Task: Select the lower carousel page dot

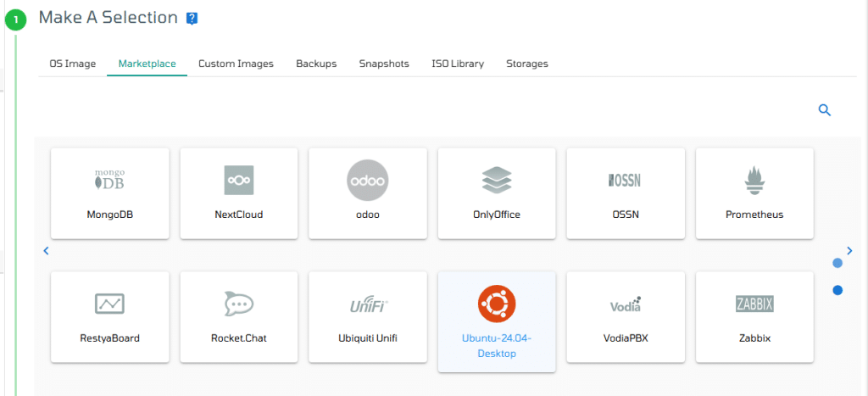Action: pos(837,290)
